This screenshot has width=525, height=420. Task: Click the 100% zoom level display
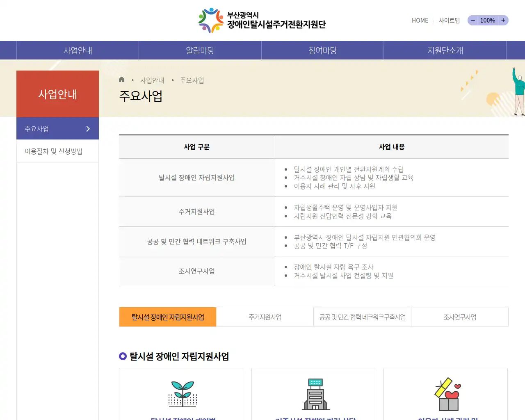tap(488, 21)
